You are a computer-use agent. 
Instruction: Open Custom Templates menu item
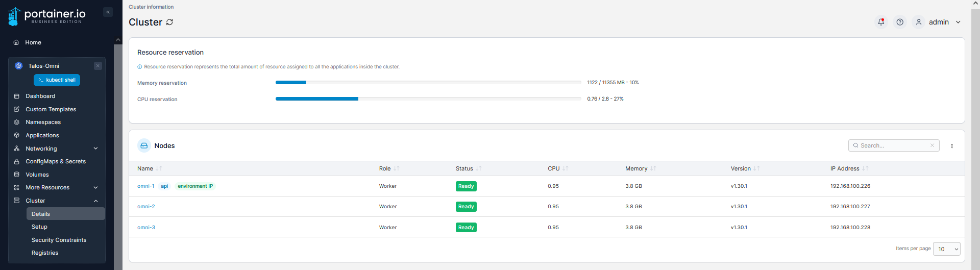(51, 109)
